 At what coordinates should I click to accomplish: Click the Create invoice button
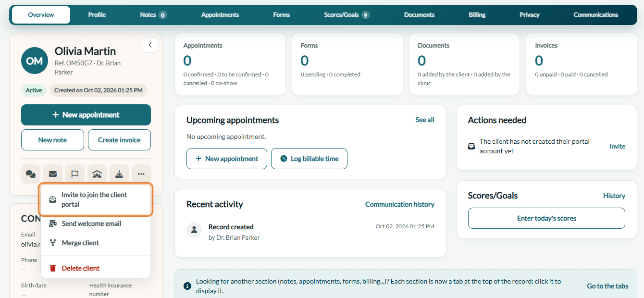[x=119, y=140]
